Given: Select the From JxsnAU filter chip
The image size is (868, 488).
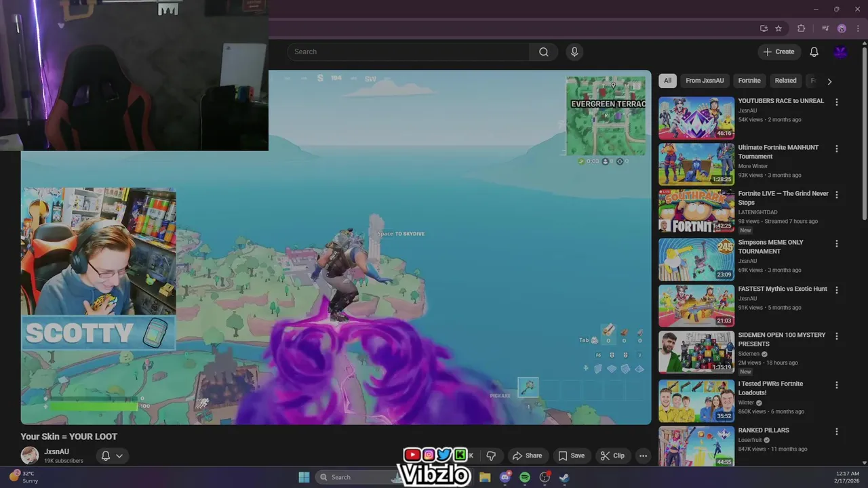Looking at the screenshot, I should click(705, 81).
